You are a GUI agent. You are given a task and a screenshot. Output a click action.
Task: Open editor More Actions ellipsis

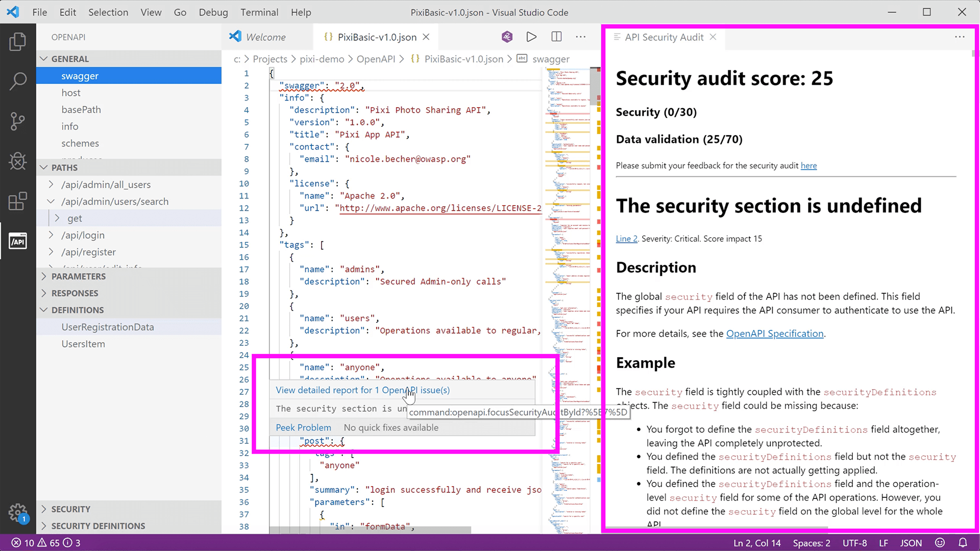tap(581, 37)
